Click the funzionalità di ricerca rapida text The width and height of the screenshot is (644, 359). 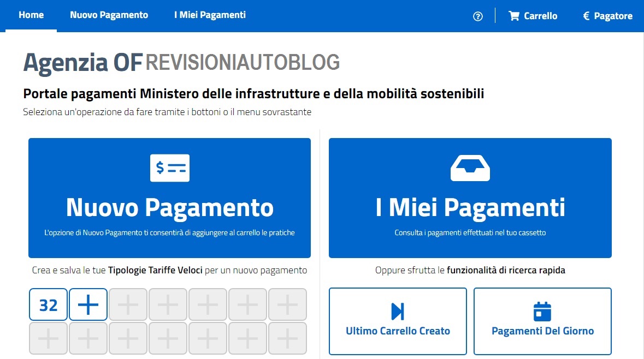[506, 271]
